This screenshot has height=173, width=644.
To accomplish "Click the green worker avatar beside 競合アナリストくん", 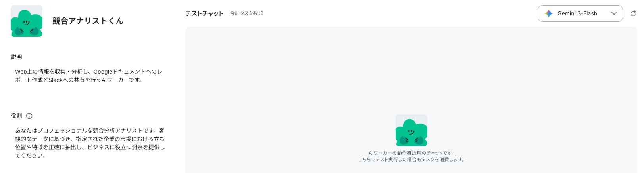I will (x=27, y=21).
